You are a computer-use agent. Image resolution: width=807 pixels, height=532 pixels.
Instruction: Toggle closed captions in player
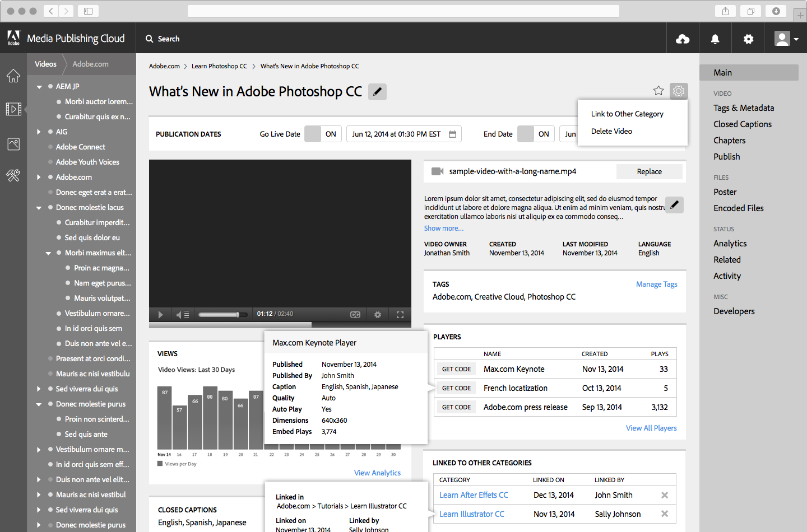355,315
